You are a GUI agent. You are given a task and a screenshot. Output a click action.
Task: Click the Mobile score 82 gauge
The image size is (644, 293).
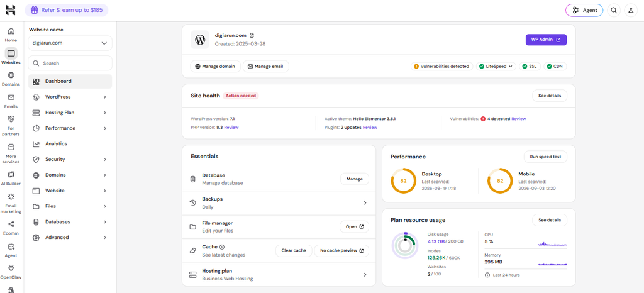[x=500, y=180]
